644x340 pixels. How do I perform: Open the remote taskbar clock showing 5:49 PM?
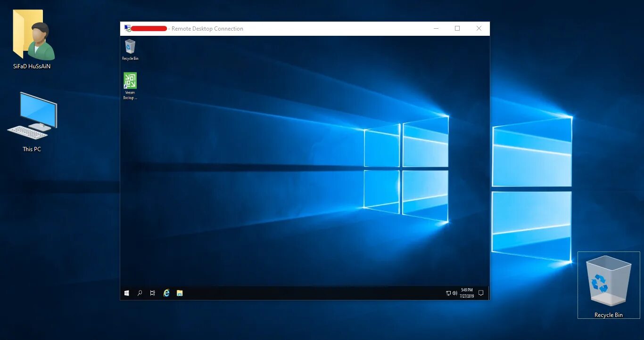[x=467, y=293]
